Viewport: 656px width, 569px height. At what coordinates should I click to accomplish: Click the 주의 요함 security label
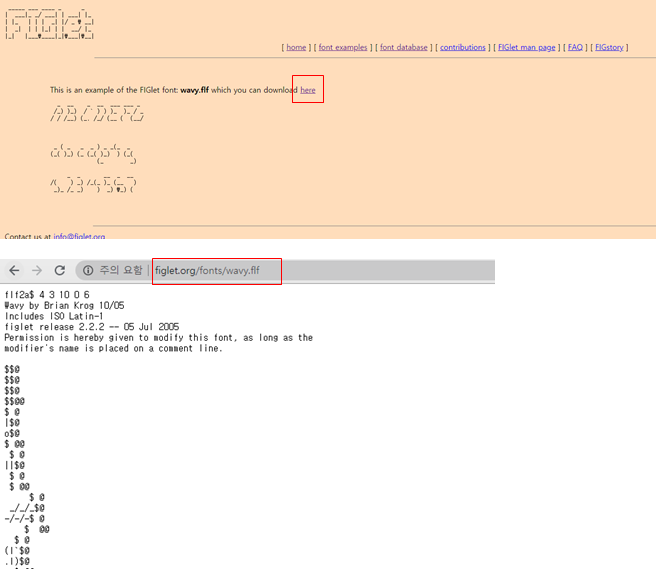pyautogui.click(x=121, y=271)
